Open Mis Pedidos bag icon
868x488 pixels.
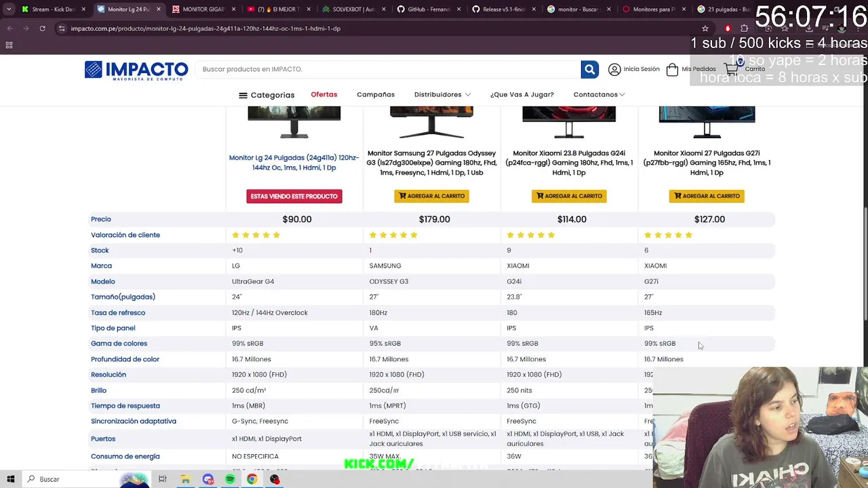[x=672, y=69]
